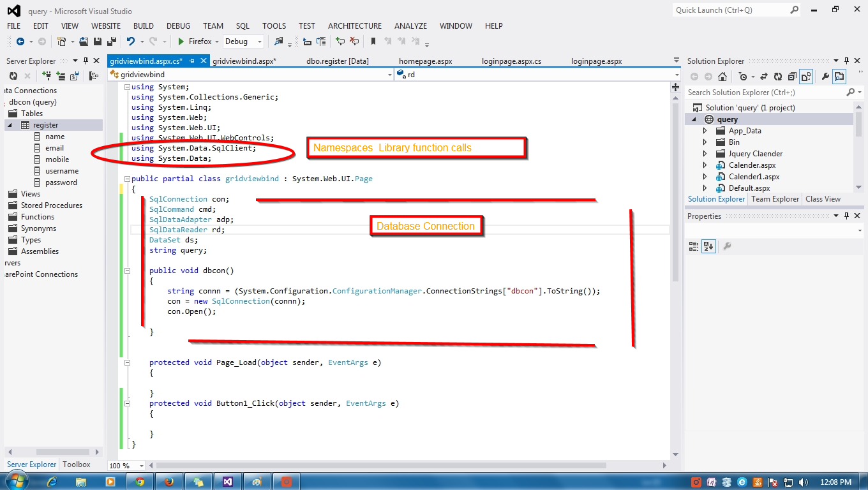868x490 pixels.
Task: Click Sync with Active Document in Solution Explorer
Action: pos(764,77)
